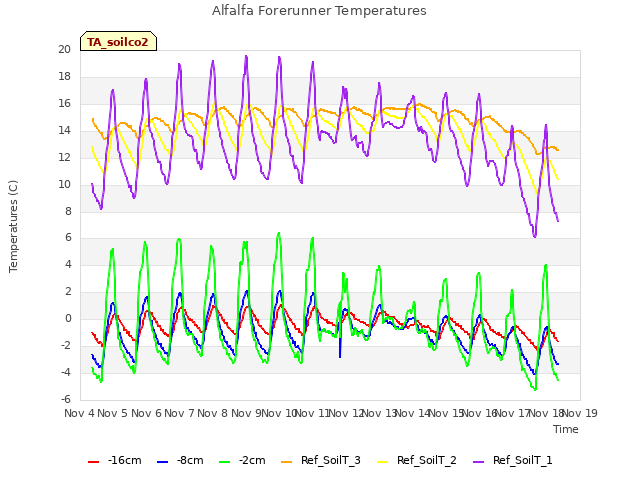Click the Nov 15 x-axis tick label
Viewport: 640px width, 480px height.
pos(446,413)
